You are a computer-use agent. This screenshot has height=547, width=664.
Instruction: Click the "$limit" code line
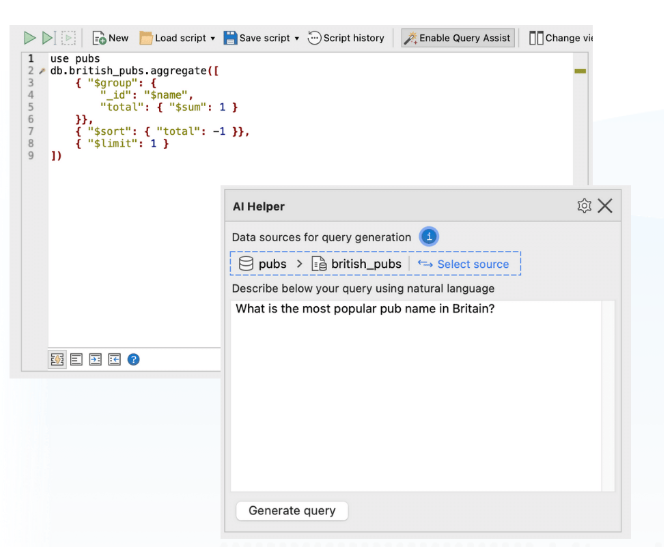pos(122,144)
